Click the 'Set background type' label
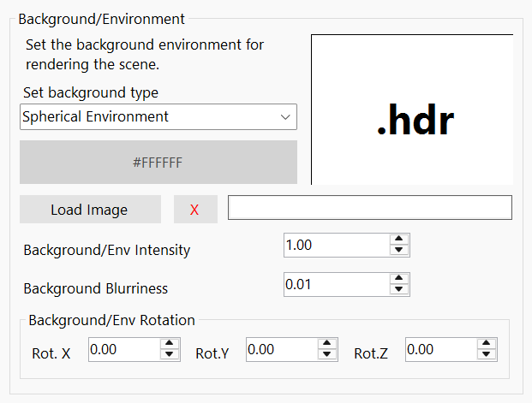This screenshot has width=532, height=403. pyautogui.click(x=91, y=93)
